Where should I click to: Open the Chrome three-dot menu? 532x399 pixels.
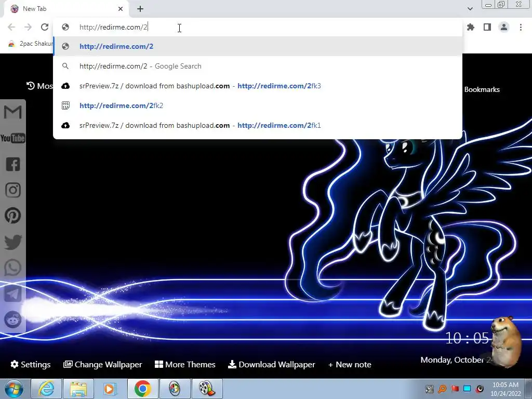(x=521, y=27)
